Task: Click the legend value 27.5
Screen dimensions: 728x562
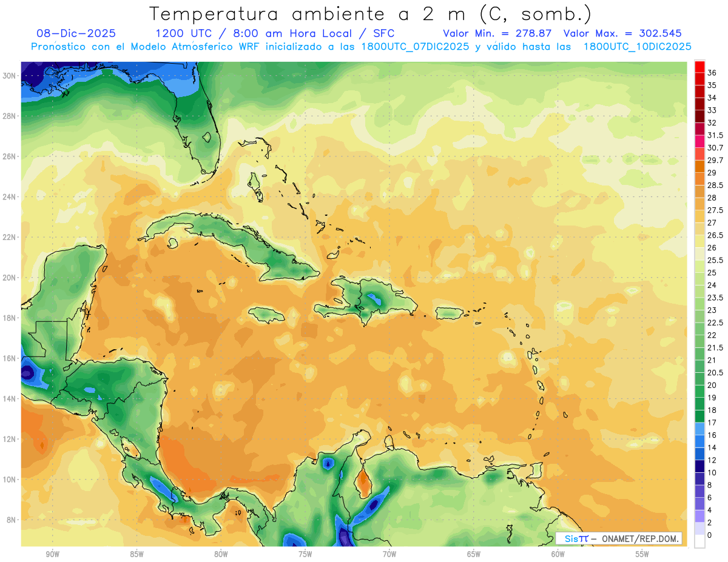Action: coord(715,210)
